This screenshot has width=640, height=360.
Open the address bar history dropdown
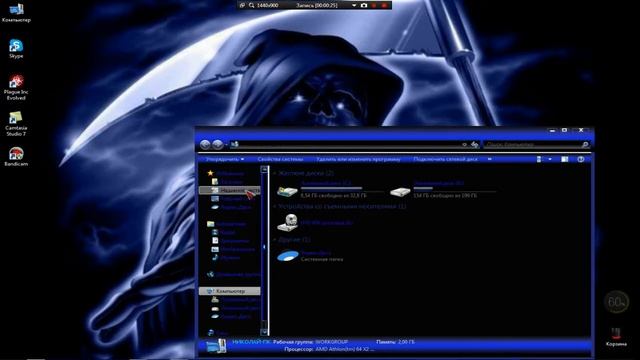(x=464, y=144)
